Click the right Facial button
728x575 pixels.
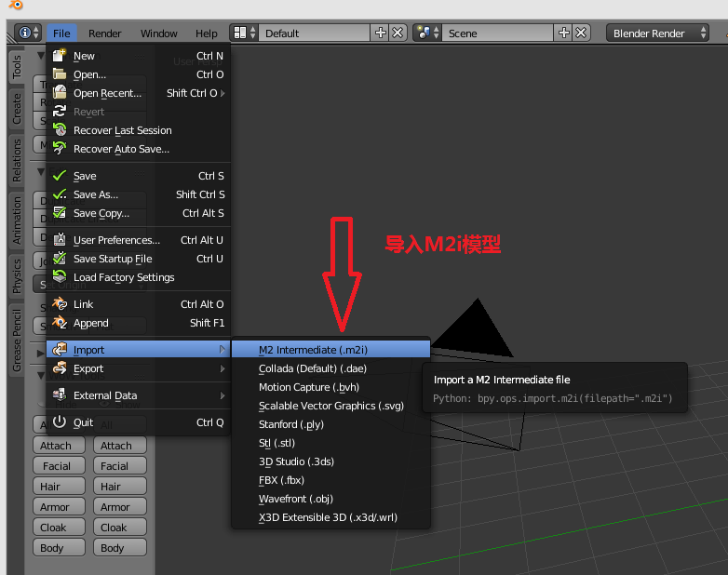[120, 466]
